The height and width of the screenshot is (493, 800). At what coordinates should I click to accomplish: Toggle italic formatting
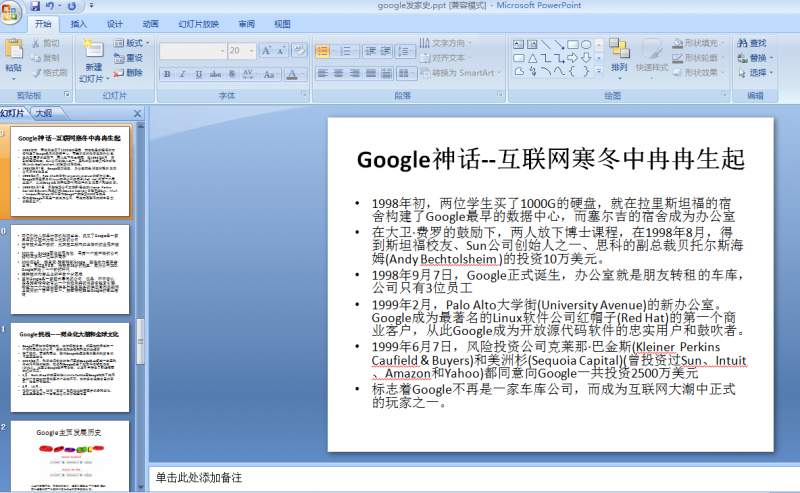click(182, 74)
